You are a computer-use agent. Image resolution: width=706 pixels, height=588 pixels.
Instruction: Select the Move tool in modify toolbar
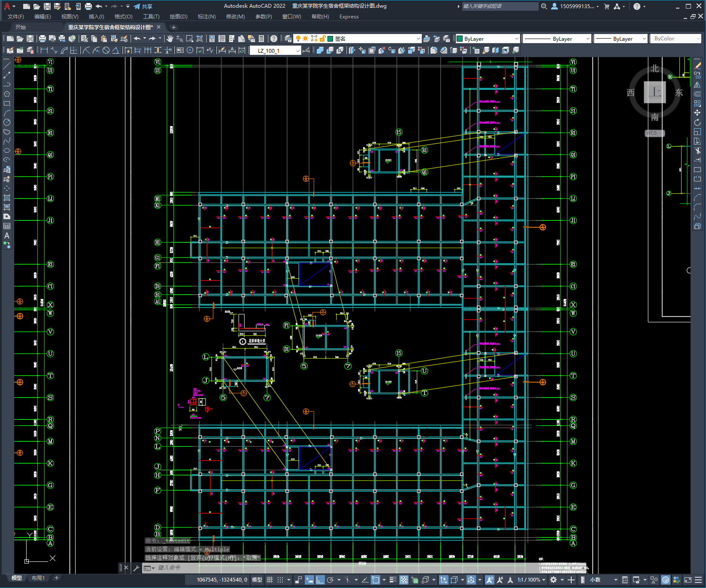click(x=697, y=113)
